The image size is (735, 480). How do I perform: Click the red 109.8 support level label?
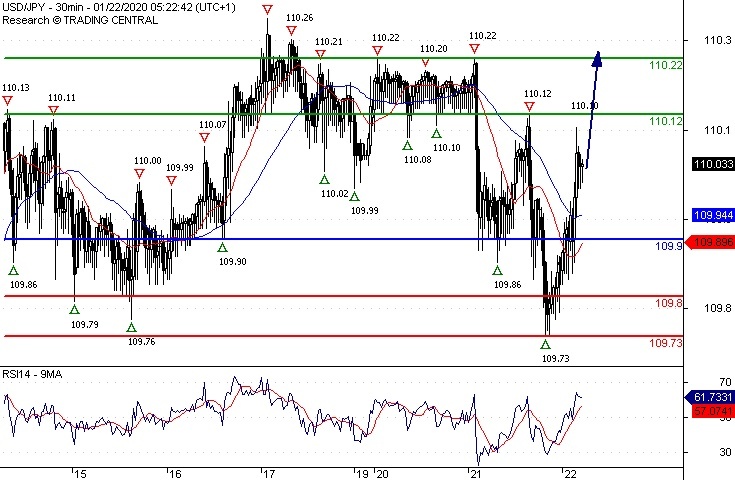click(x=669, y=303)
